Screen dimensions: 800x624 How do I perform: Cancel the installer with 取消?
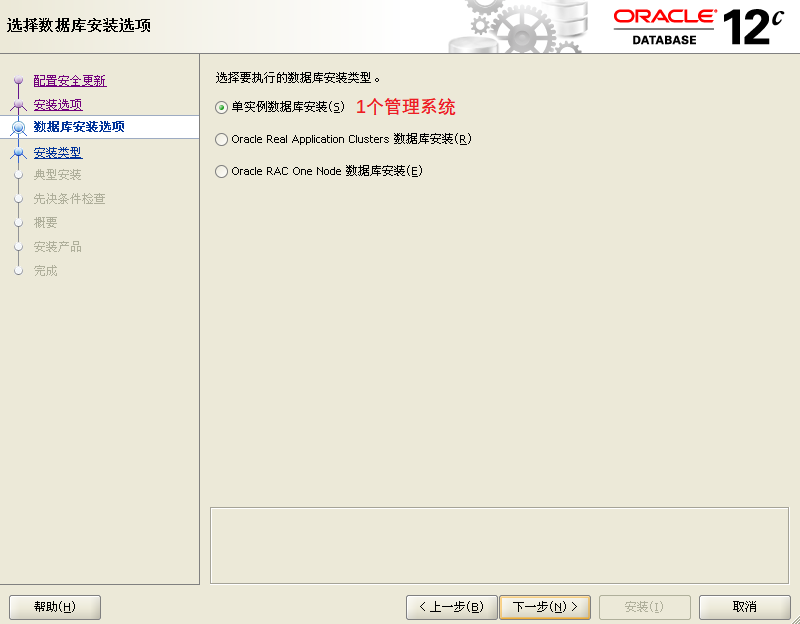pyautogui.click(x=744, y=607)
